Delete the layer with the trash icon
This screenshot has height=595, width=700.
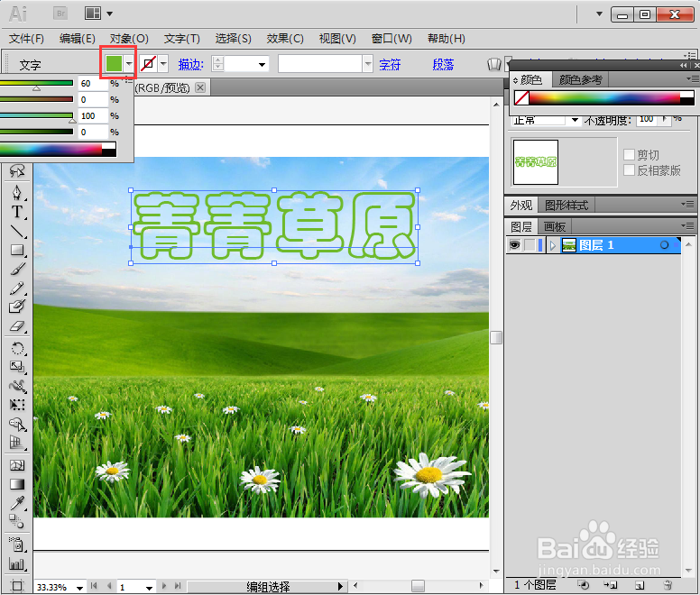click(x=668, y=585)
